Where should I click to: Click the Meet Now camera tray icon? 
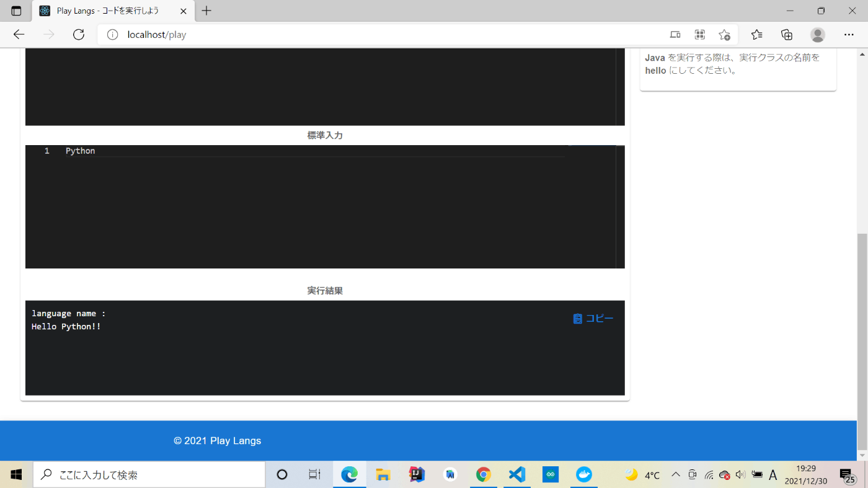coord(693,475)
